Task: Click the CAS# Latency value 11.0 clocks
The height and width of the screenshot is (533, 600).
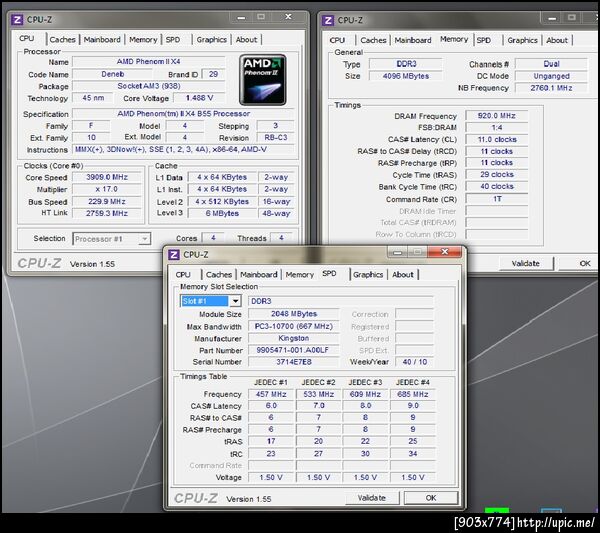Action: (x=497, y=139)
